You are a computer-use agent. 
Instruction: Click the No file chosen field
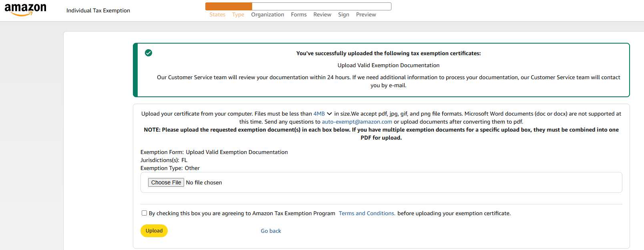tap(204, 182)
